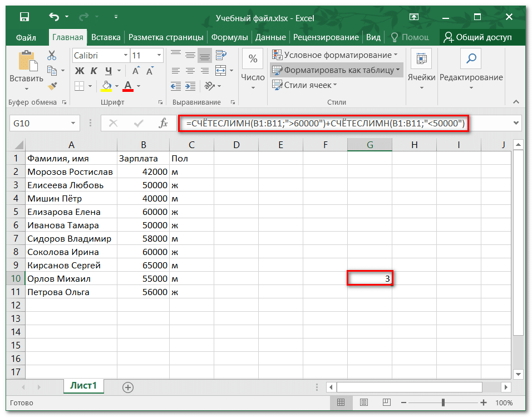The height and width of the screenshot is (417, 532).
Task: Expand the Name Box dropdown
Action: click(x=73, y=123)
